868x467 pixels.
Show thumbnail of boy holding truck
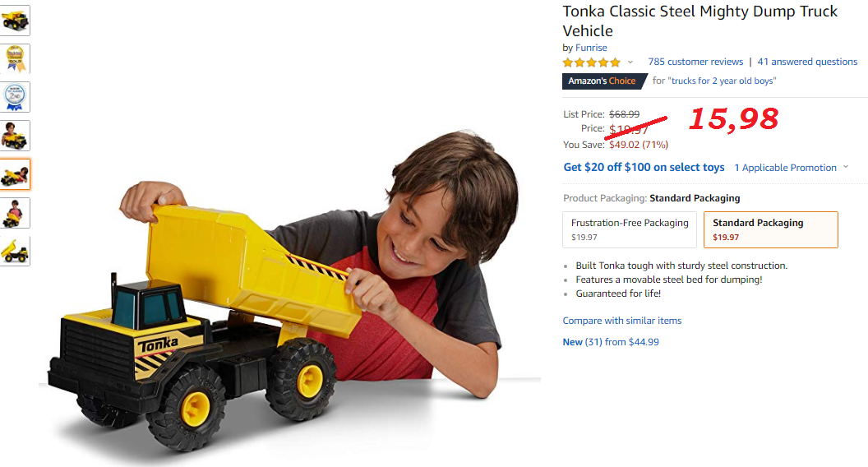[15, 136]
